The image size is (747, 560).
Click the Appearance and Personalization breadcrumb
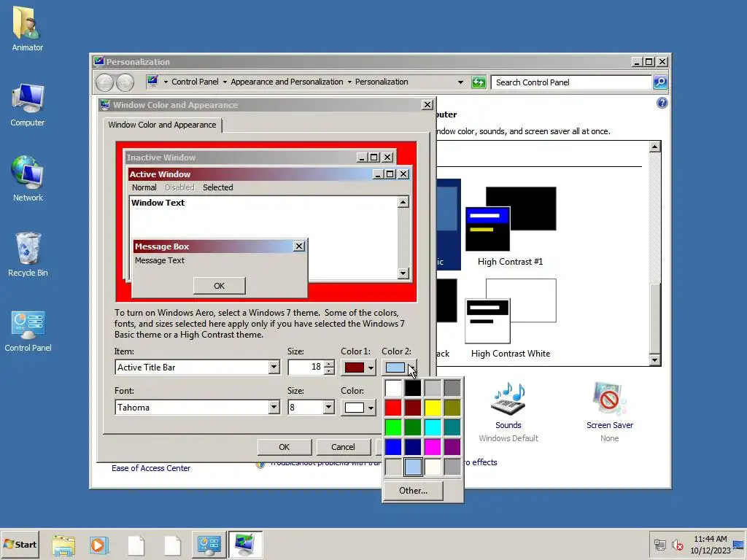pyautogui.click(x=287, y=82)
